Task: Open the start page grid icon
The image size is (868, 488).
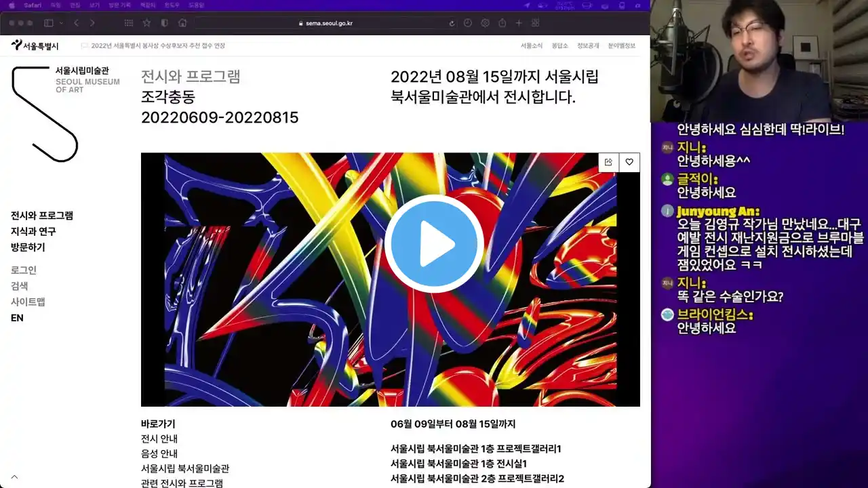Action: 129,23
